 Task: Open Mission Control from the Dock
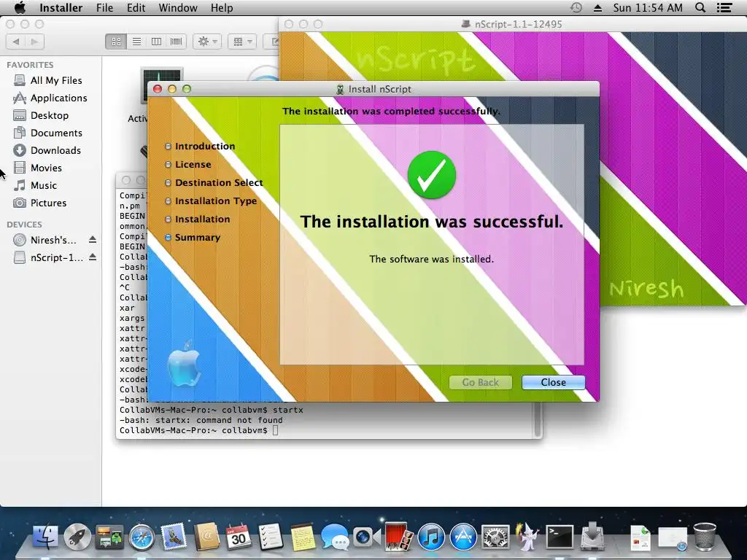[x=109, y=537]
